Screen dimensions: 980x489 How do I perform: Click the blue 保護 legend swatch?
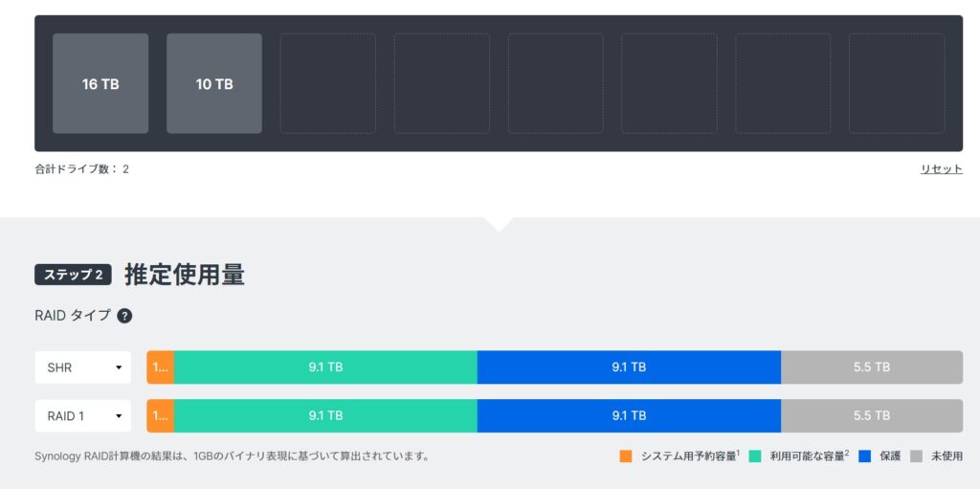click(x=865, y=456)
